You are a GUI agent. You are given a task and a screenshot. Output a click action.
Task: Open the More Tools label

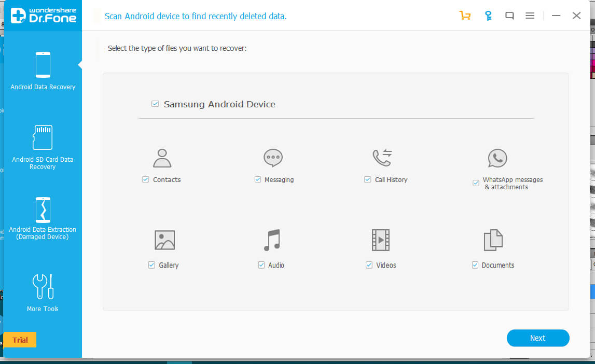coord(43,309)
